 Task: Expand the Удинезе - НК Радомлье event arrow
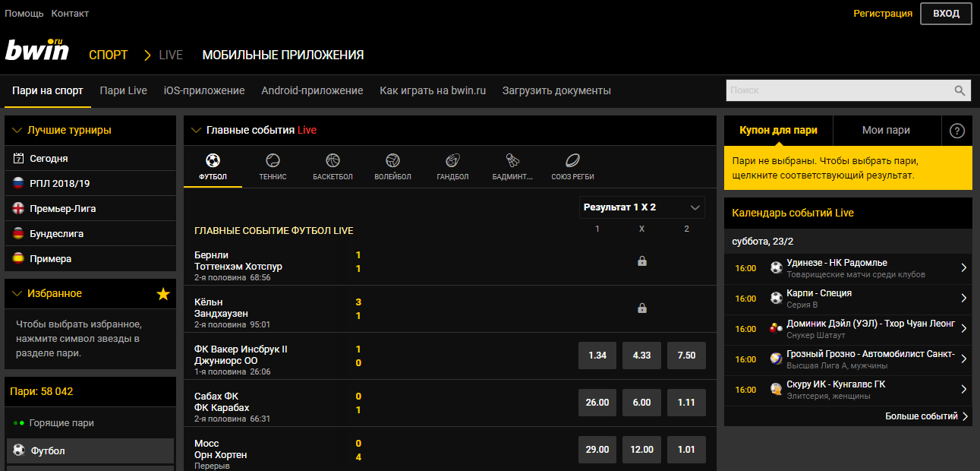click(x=963, y=267)
